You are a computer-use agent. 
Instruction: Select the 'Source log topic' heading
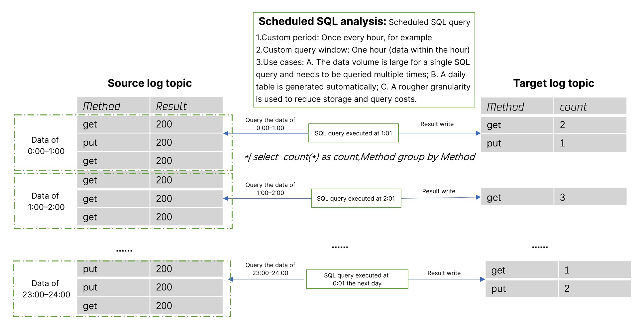tap(150, 83)
